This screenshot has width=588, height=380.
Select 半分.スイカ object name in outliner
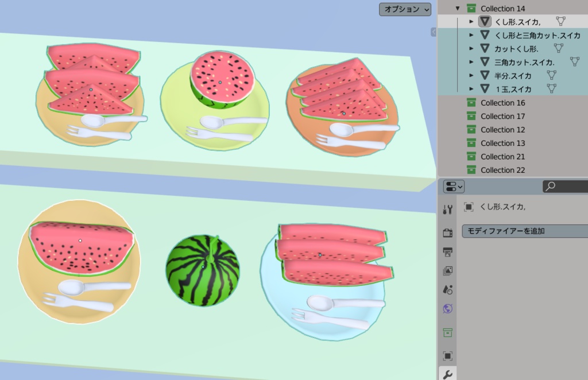pos(513,76)
